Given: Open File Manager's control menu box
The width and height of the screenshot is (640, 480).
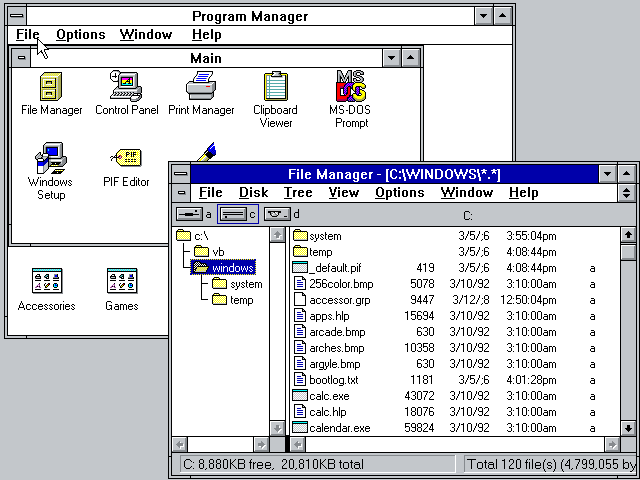Looking at the screenshot, I should [x=181, y=174].
